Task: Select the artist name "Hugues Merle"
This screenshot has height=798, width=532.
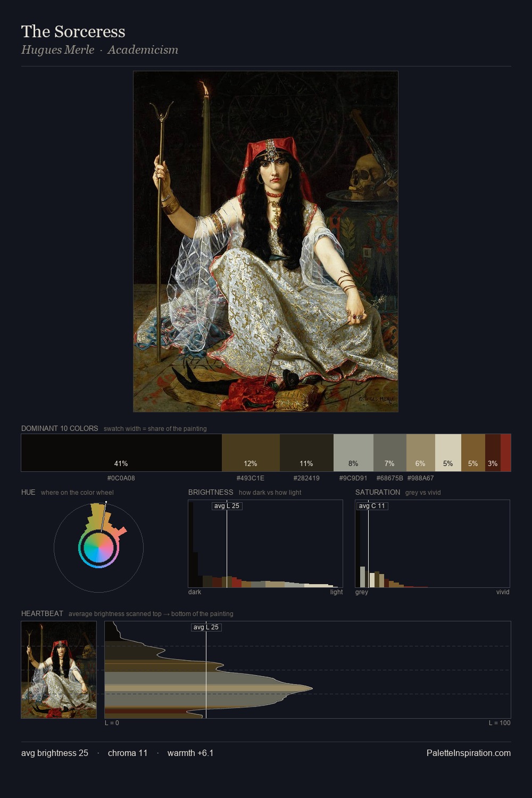Action: [57, 50]
